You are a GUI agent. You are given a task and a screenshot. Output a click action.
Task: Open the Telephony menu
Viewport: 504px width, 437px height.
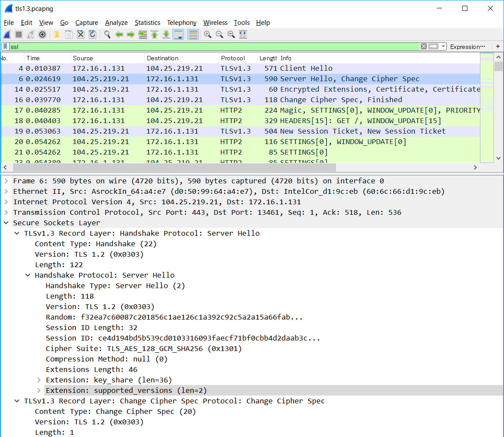(182, 23)
